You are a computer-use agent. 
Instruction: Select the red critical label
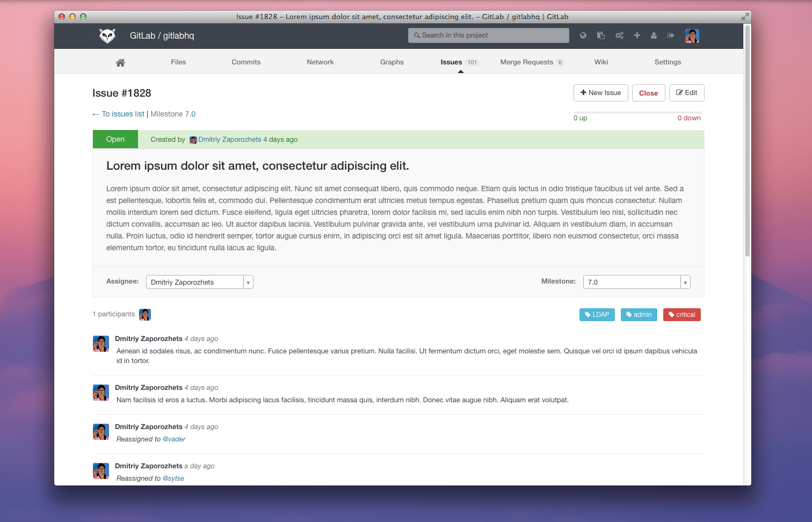(x=682, y=314)
